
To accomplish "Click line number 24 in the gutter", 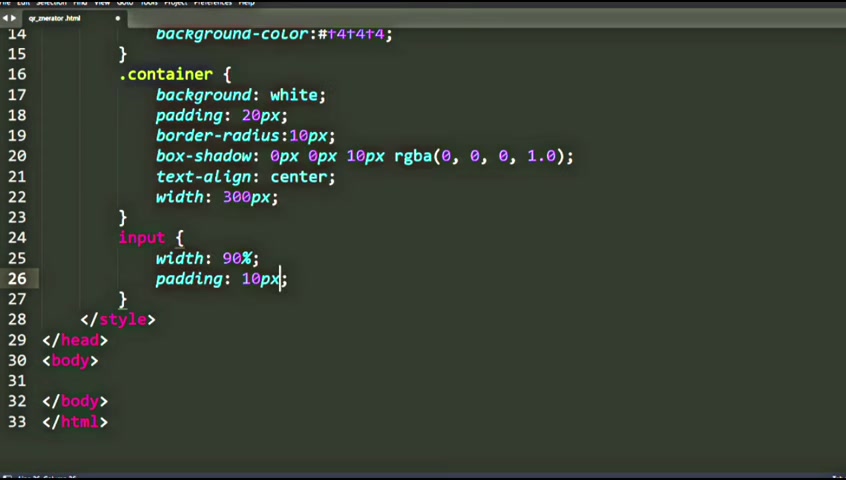I will (x=17, y=238).
